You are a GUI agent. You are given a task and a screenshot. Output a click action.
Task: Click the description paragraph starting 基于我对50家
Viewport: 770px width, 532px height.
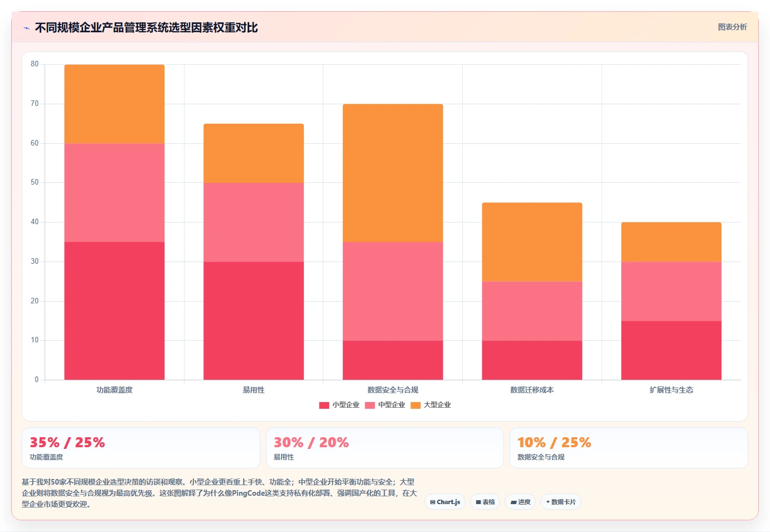coord(219,493)
